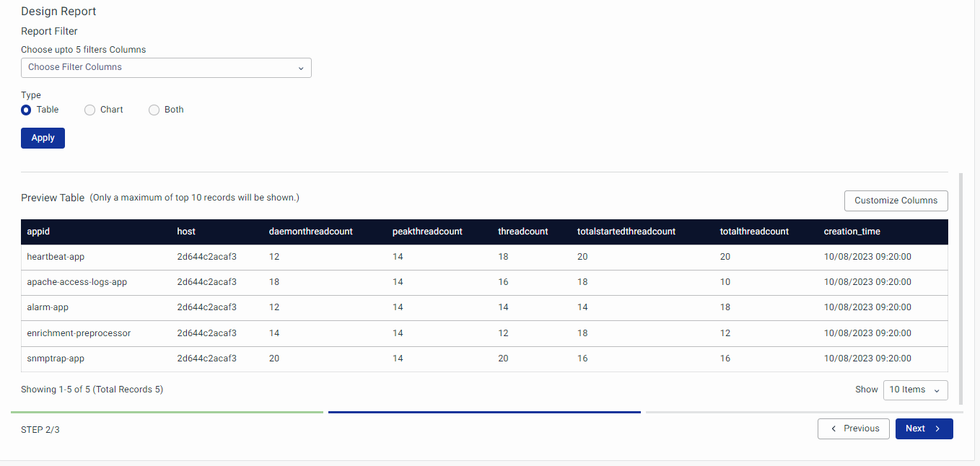Click the snmptrap-app table entry
Viewport: 980px width, 466px height.
click(55, 359)
